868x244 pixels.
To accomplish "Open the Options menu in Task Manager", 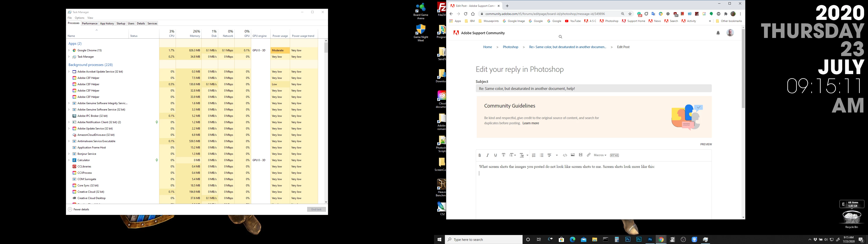I will pos(80,18).
